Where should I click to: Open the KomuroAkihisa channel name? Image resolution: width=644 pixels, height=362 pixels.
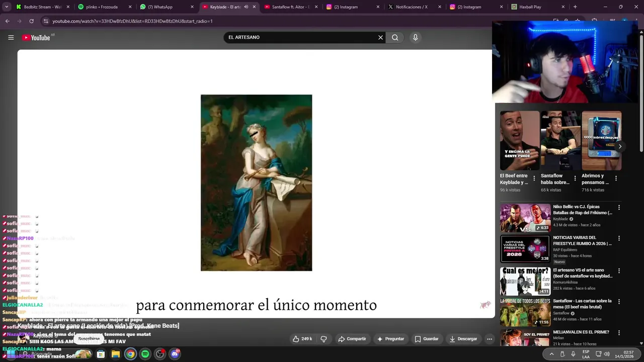coord(566,283)
